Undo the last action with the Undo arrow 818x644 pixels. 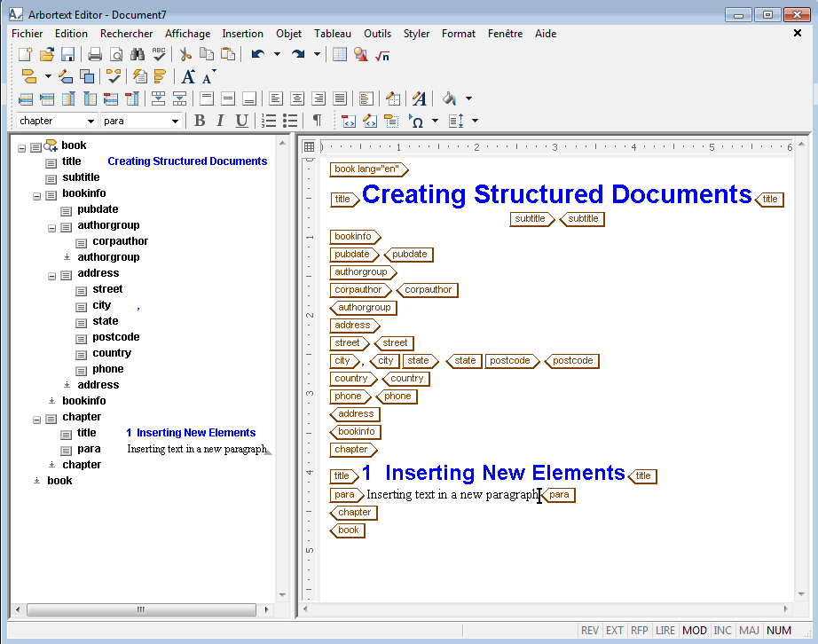tap(257, 54)
